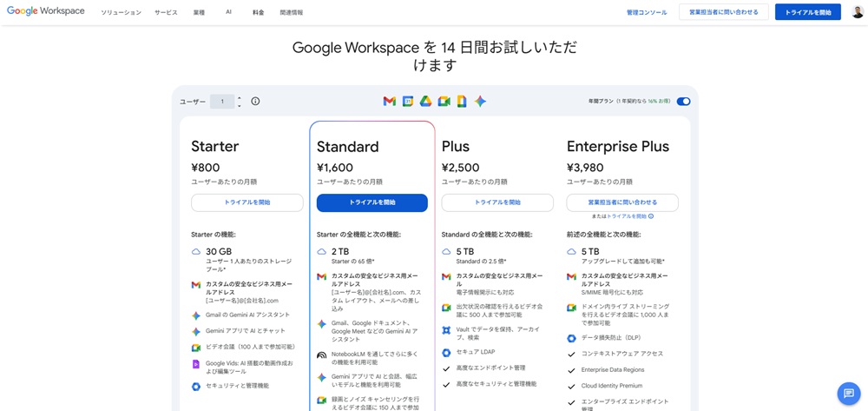868x411 pixels.
Task: Open the chat support bubble
Action: click(x=849, y=394)
